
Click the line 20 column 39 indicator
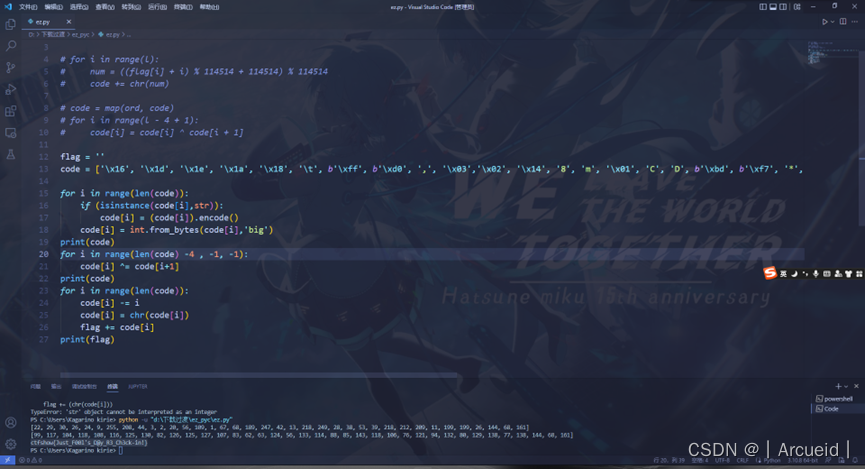[669, 460]
